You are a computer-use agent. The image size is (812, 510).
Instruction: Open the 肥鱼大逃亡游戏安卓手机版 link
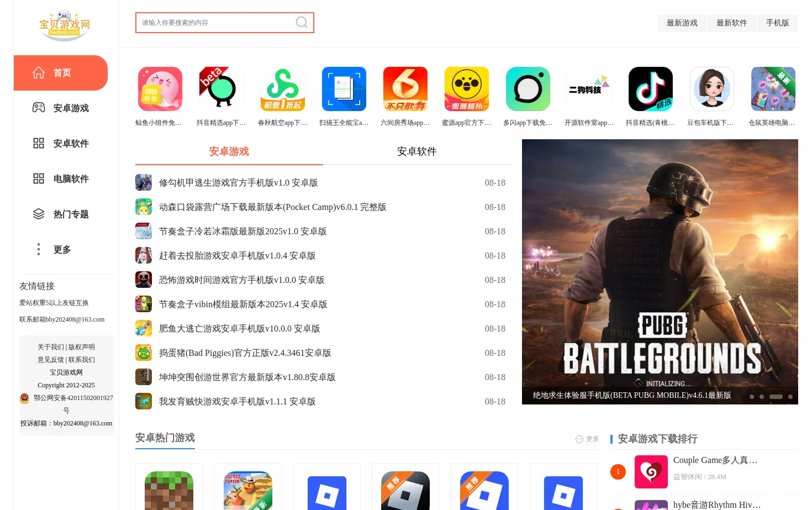click(x=240, y=329)
